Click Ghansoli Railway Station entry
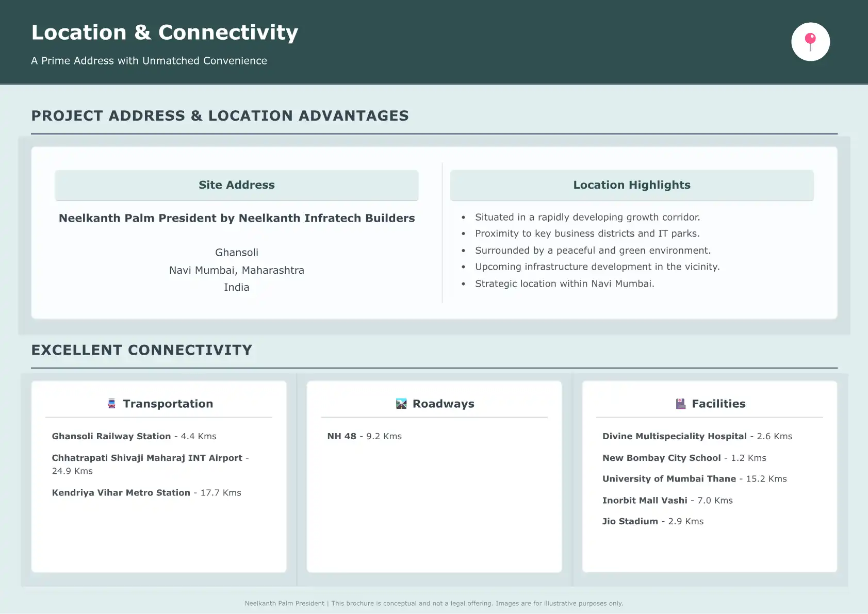 coord(134,436)
